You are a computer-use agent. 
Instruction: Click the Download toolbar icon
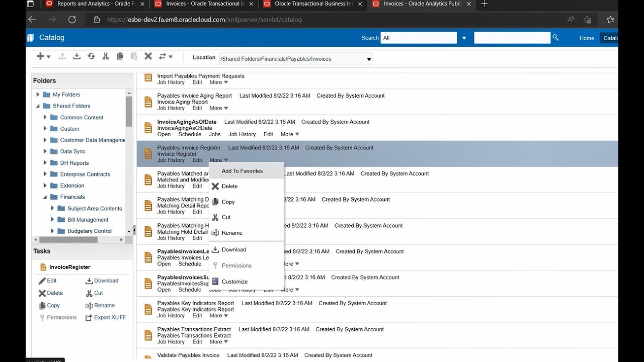76,56
